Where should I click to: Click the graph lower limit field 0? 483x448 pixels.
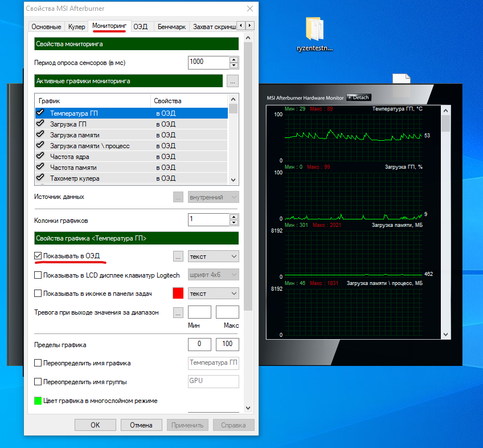click(199, 344)
